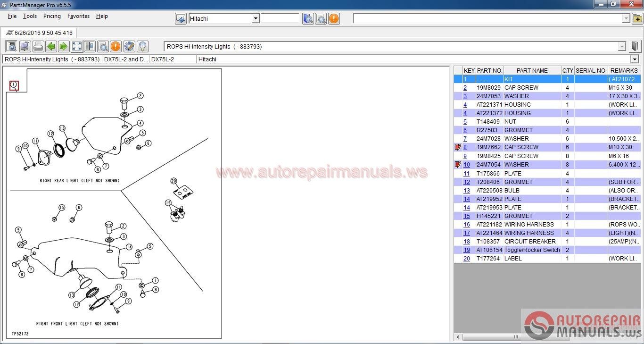Click the back arrow icon left of Hitachi box
Screen dimensions: 644x344
[x=181, y=18]
